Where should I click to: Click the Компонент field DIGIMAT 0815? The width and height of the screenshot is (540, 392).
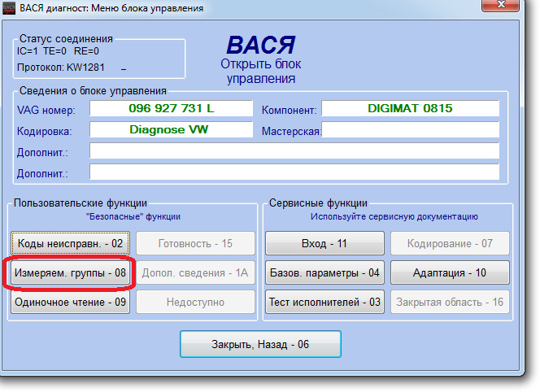click(410, 108)
